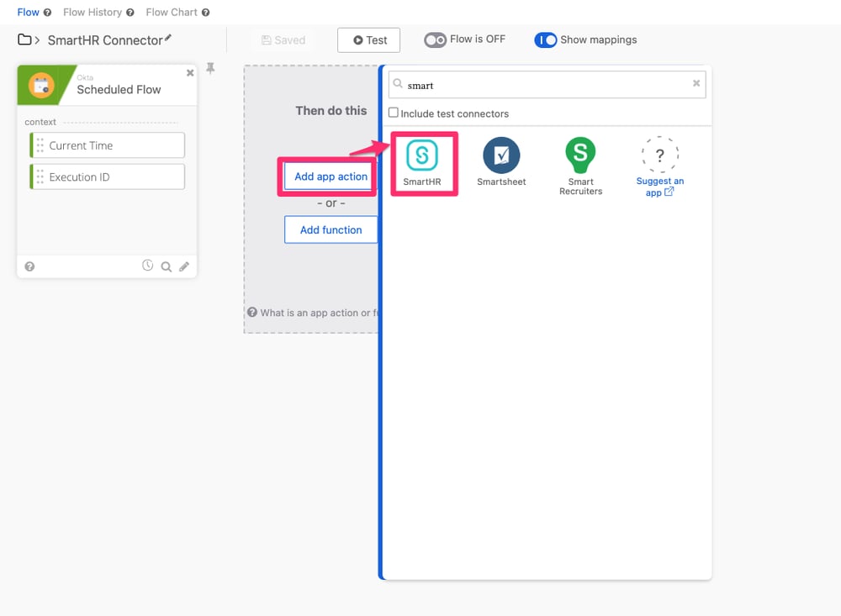Image resolution: width=841 pixels, height=616 pixels.
Task: Pick the Smart Recruiters app icon
Action: [580, 155]
